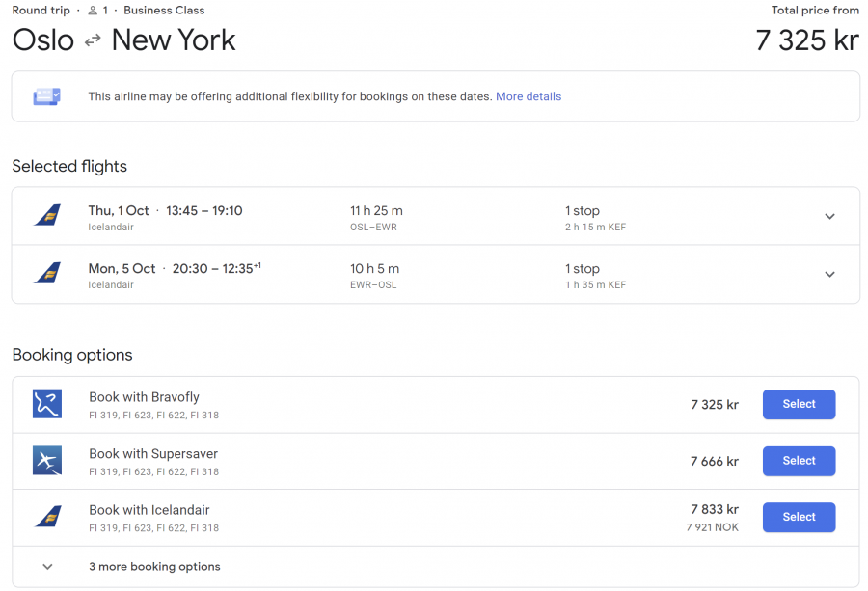Click the flexibility info ticket icon
Screen dimensions: 868x591
pyautogui.click(x=47, y=96)
